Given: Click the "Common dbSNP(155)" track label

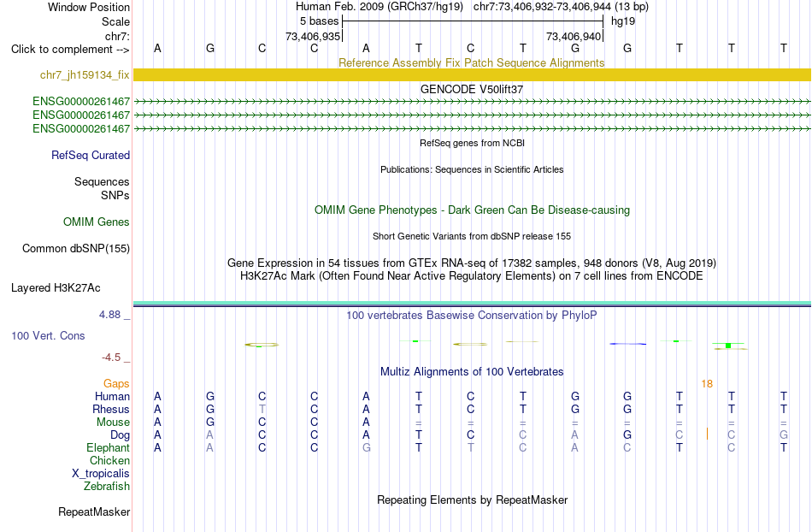Looking at the screenshot, I should 75,249.
